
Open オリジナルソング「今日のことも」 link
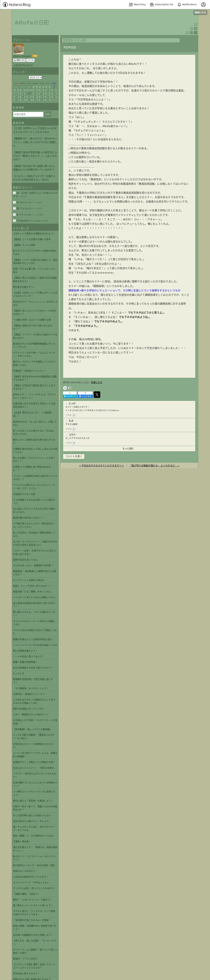click(31, 883)
